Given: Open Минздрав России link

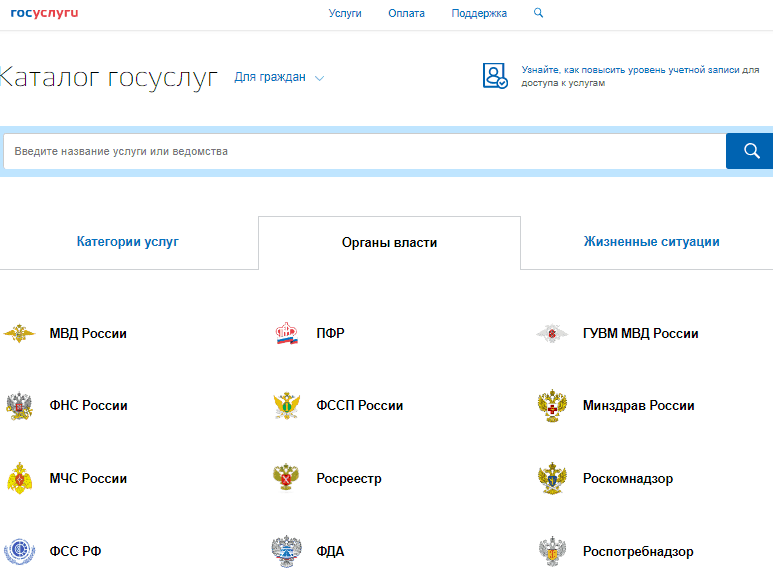Looking at the screenshot, I should point(638,406).
